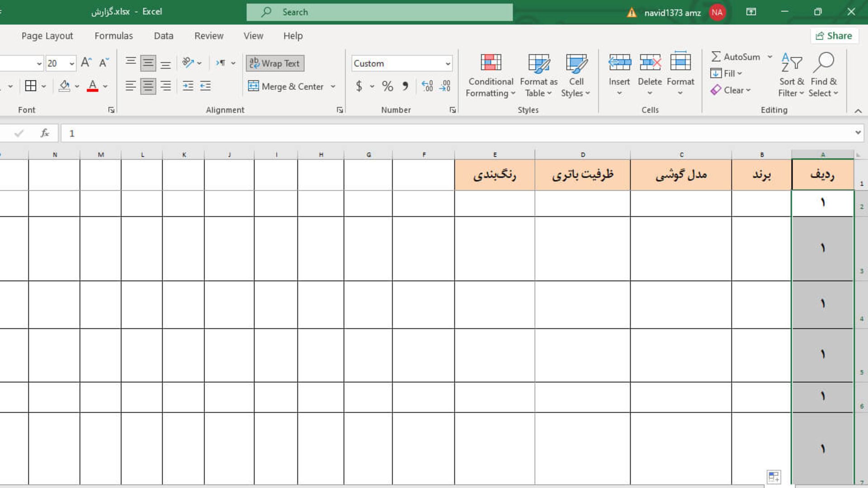The height and width of the screenshot is (488, 868).
Task: Open the Page Layout ribbon tab
Action: coord(47,36)
